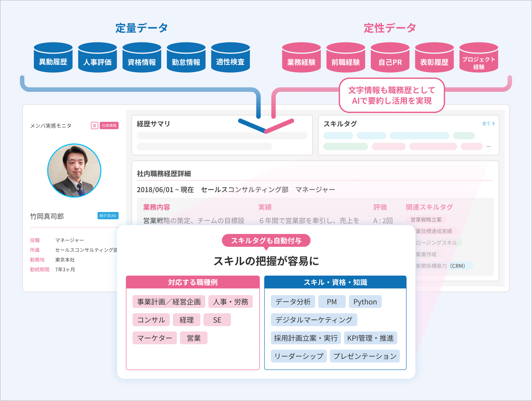532x401 pixels.
Task: Select the プロジェクト経験 cylinder icon
Action: coord(478,58)
